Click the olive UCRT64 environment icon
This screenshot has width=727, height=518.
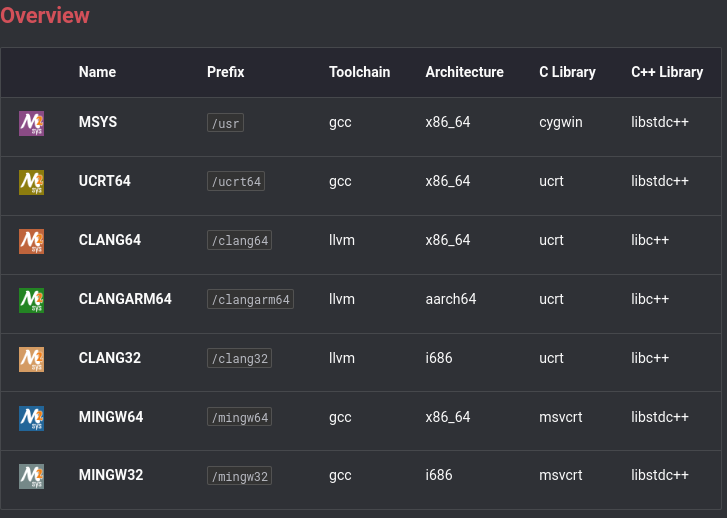point(31,182)
